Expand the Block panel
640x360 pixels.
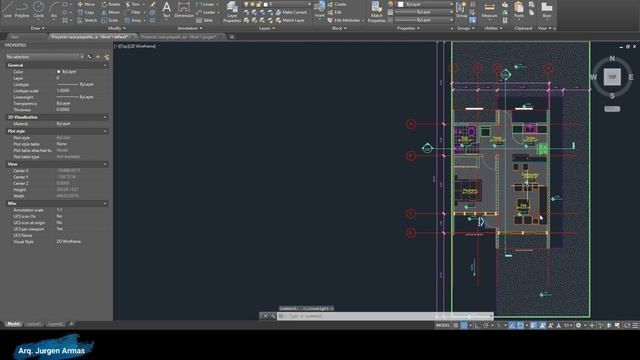pos(339,28)
